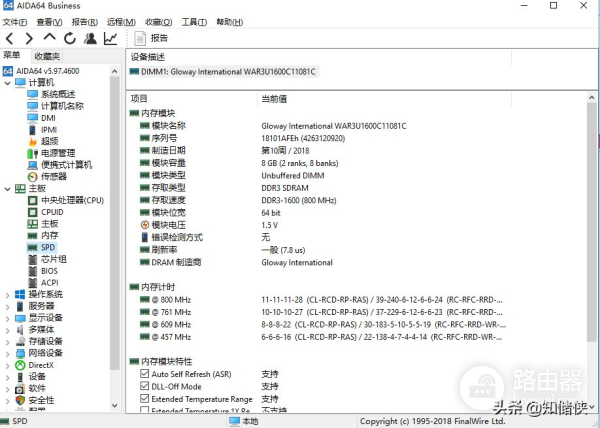Viewport: 600px width, 428px height.
Task: Open the 报告(R) menu
Action: [x=85, y=22]
